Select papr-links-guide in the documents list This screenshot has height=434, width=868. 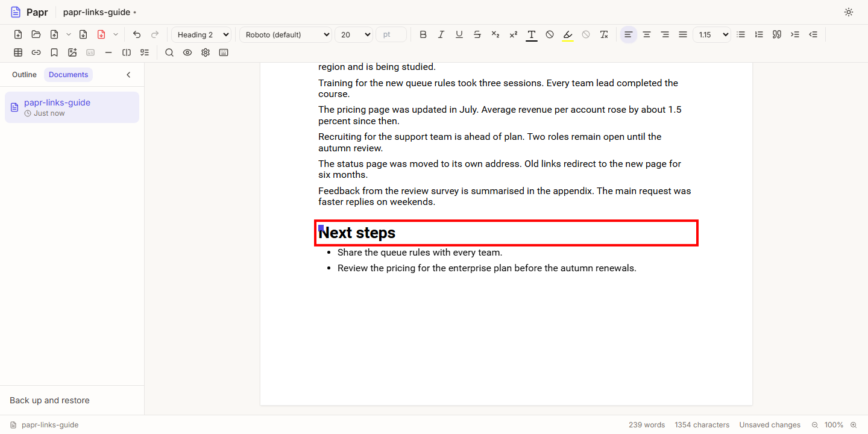[72, 107]
